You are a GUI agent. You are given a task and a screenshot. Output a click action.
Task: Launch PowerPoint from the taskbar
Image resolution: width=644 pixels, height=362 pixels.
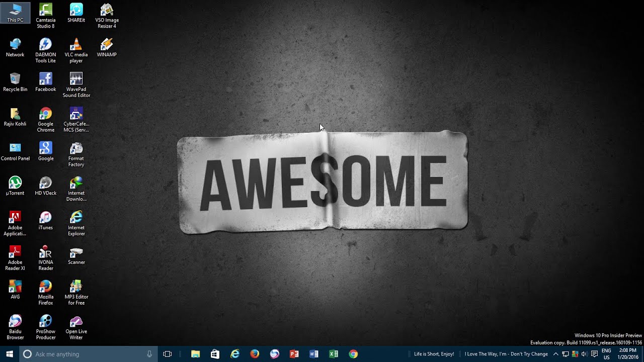click(x=294, y=354)
